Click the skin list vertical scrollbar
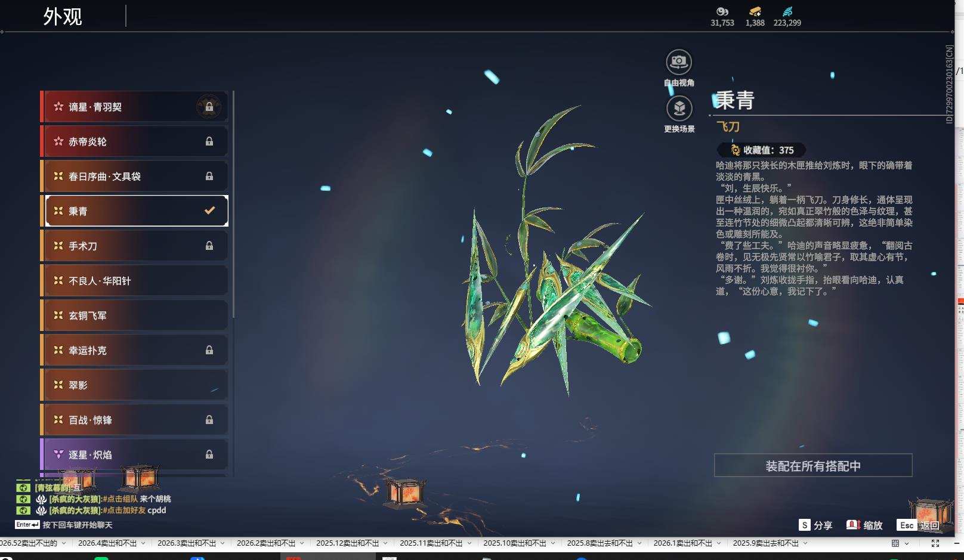The width and height of the screenshot is (964, 560). (x=233, y=205)
